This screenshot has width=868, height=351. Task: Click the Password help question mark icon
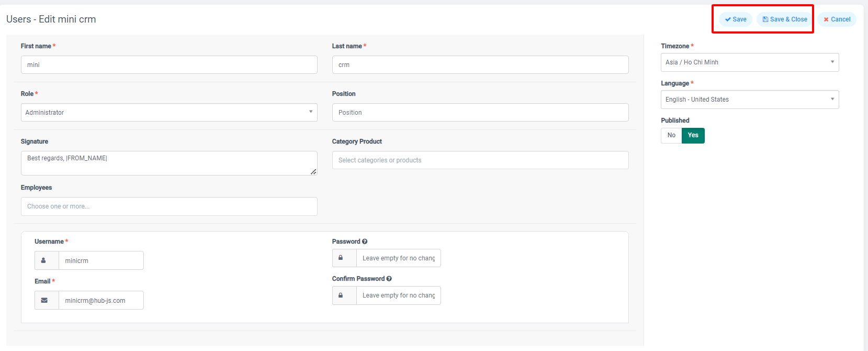[x=365, y=242]
